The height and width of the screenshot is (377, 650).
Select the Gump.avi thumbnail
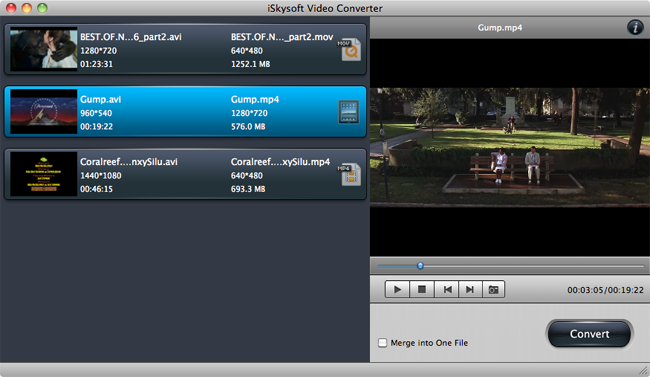[44, 112]
